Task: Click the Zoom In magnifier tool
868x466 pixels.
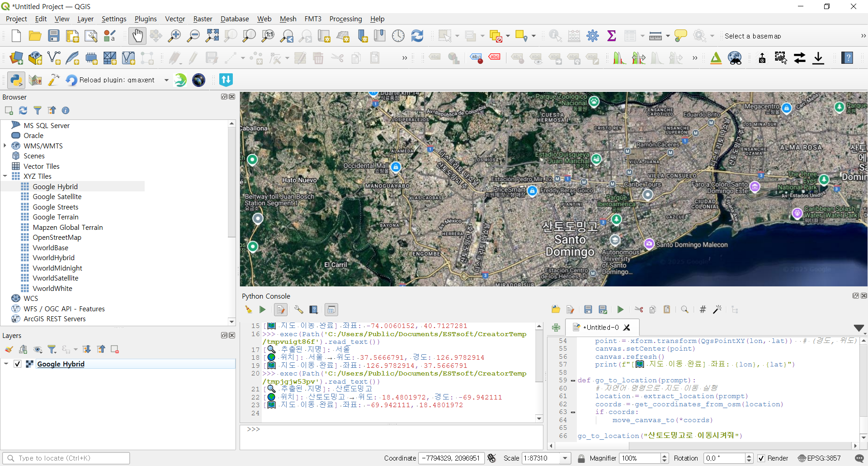Action: click(x=174, y=36)
